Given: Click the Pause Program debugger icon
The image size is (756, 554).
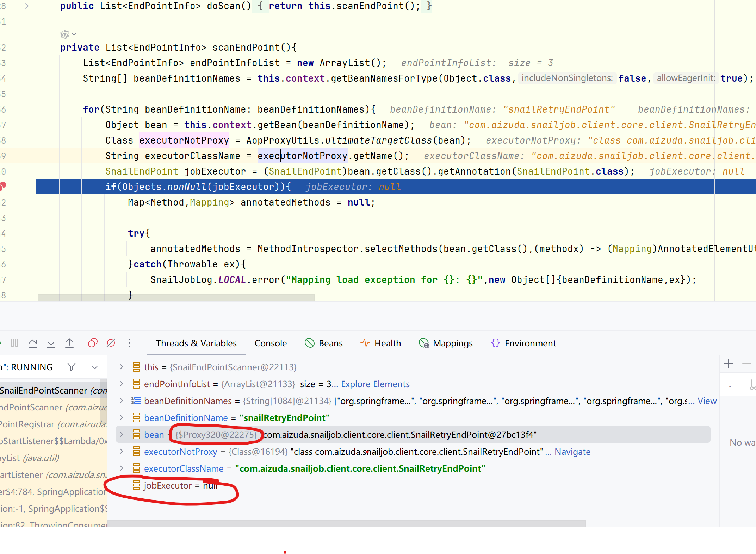Looking at the screenshot, I should (x=14, y=343).
